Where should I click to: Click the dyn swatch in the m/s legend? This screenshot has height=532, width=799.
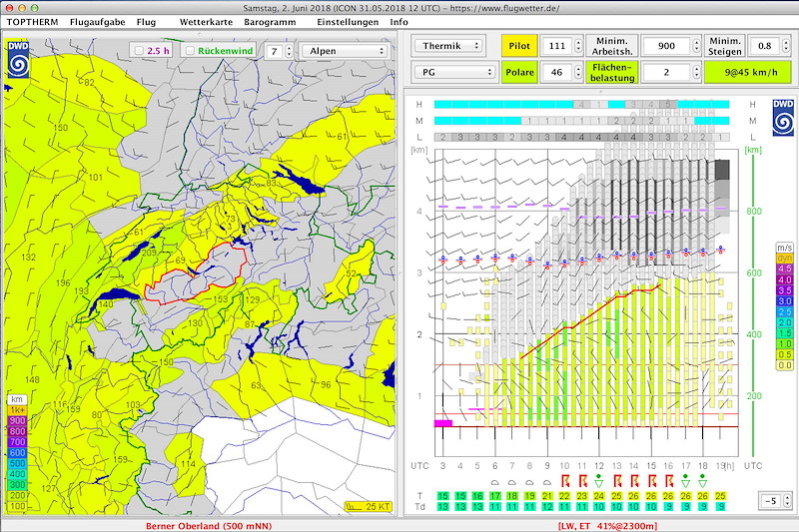(785, 259)
